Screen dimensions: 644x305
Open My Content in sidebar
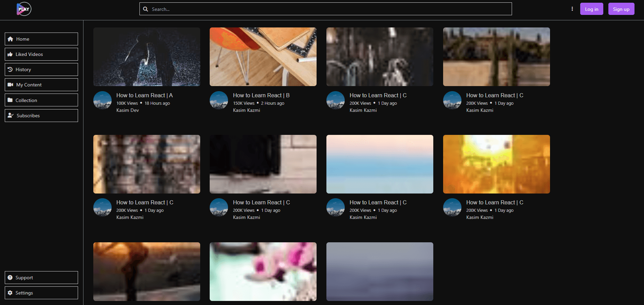point(41,85)
